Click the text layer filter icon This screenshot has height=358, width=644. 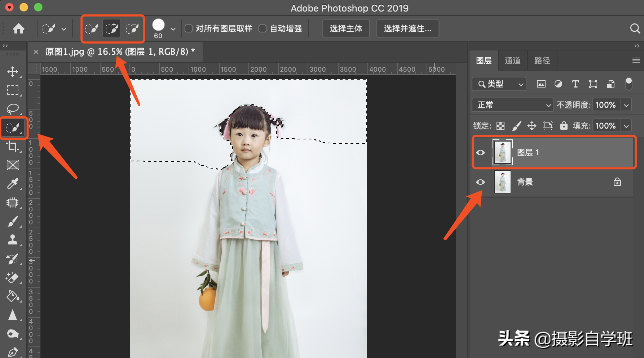click(575, 84)
